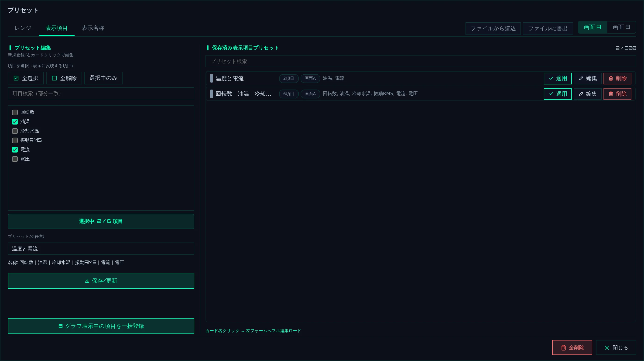This screenshot has height=361, width=644.
Task: Uncheck the 油温 checkbox
Action: tap(15, 121)
